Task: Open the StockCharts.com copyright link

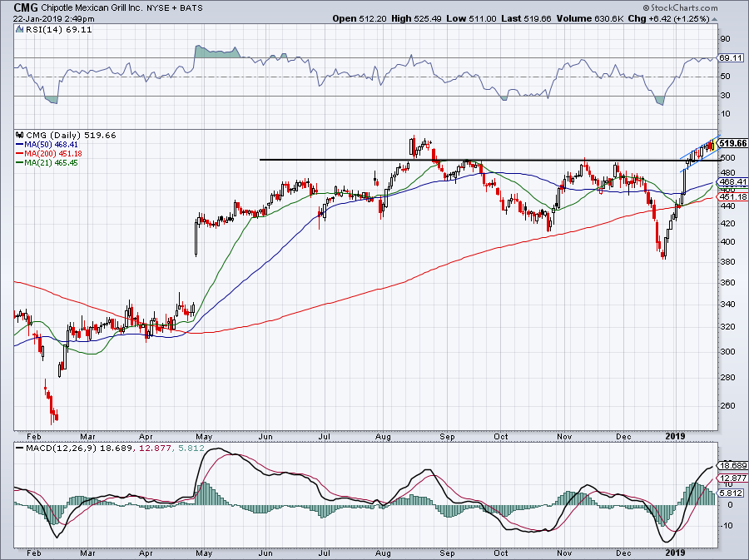Action: pos(680,7)
